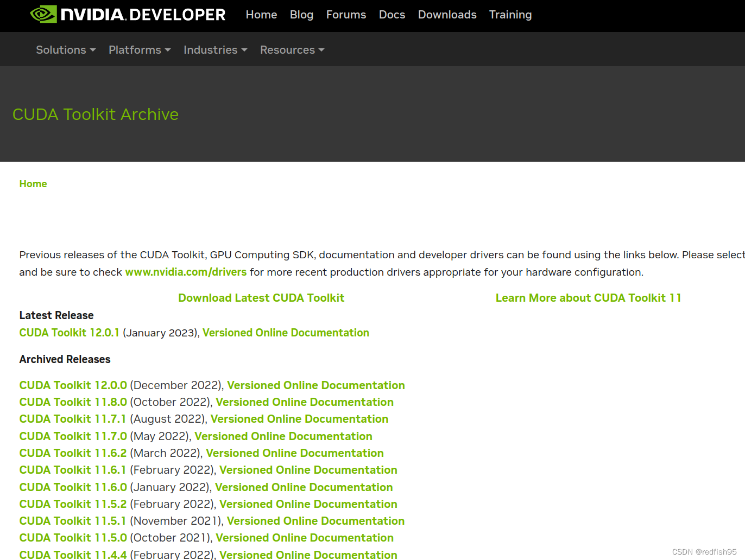Select CUDA Toolkit 11.6.2 link
Image resolution: width=745 pixels, height=560 pixels.
click(x=73, y=453)
